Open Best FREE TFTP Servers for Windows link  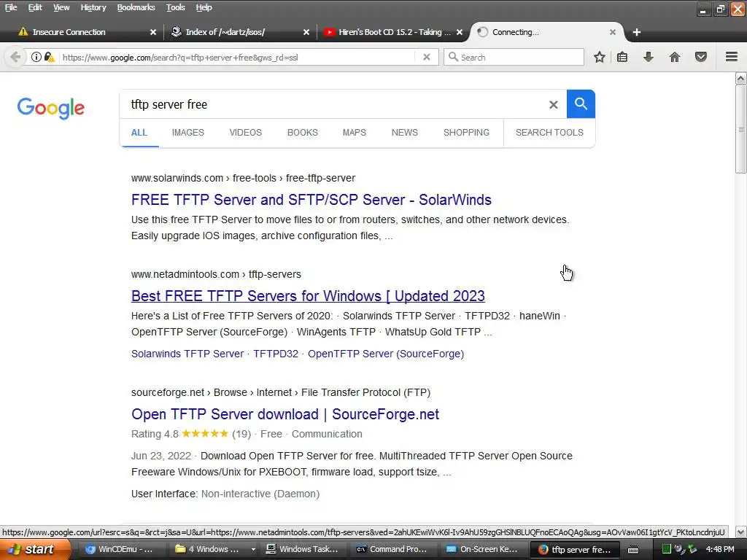pos(309,296)
